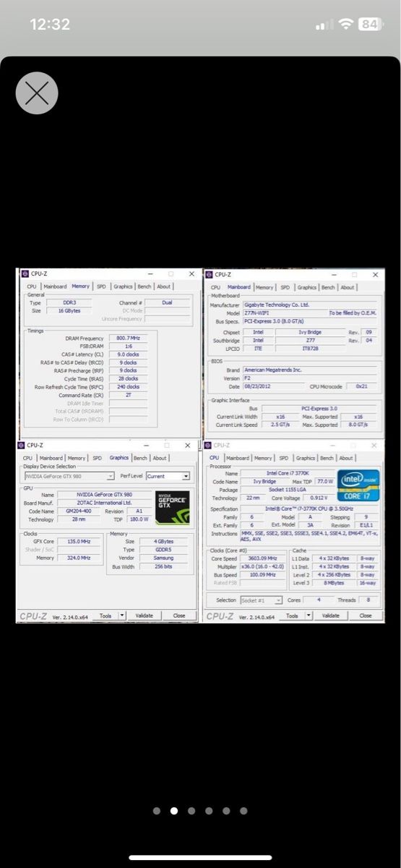401x868 pixels.
Task: Open Tools dropdown arrow in Core i7 processor window
Action: click(309, 616)
